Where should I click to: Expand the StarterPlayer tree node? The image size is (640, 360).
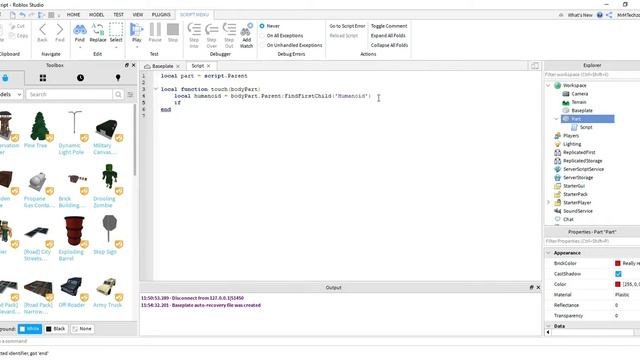point(548,202)
